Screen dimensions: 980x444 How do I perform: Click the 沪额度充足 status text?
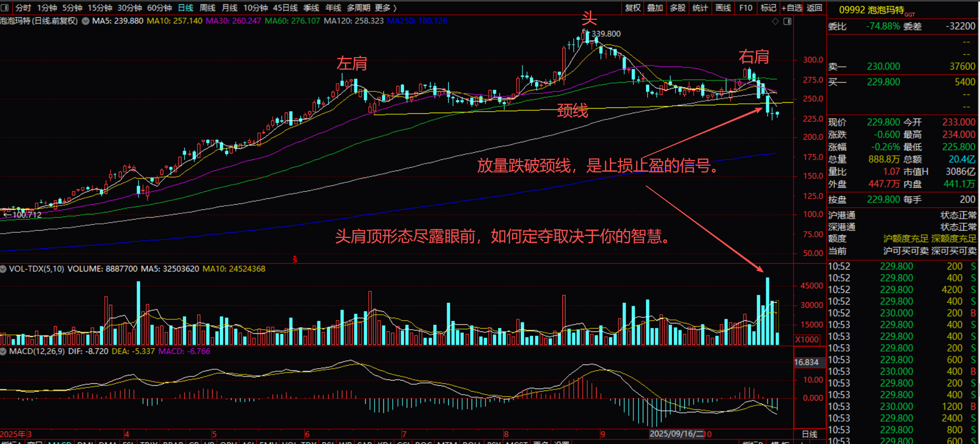tap(906, 239)
